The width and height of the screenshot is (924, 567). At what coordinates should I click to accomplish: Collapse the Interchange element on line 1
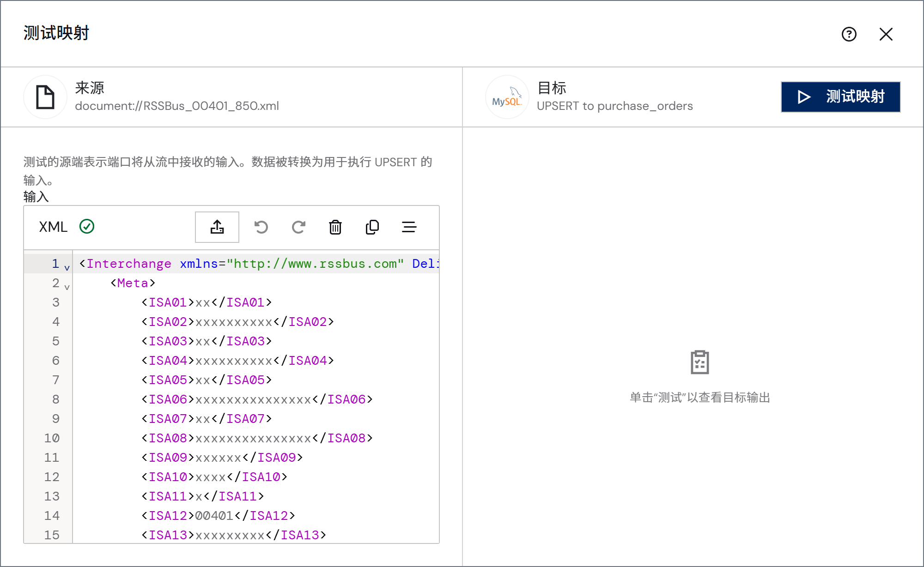click(67, 268)
